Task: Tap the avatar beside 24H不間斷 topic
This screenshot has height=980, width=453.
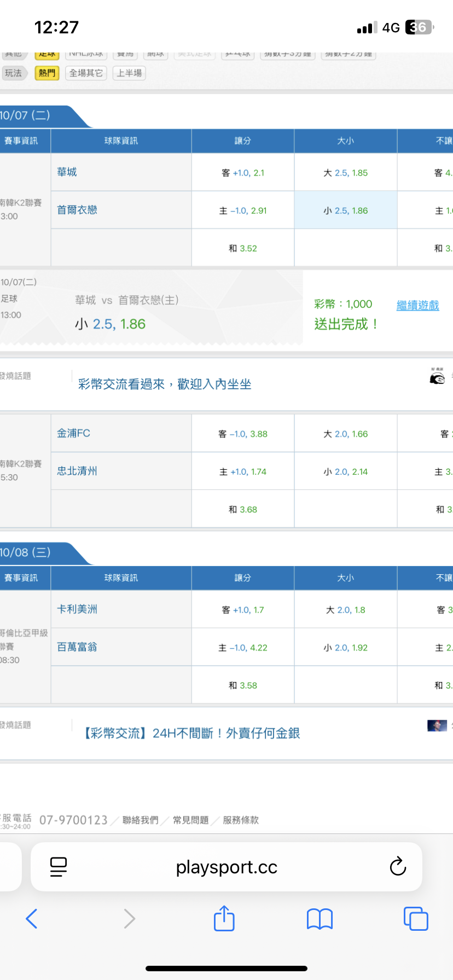Action: click(x=437, y=726)
